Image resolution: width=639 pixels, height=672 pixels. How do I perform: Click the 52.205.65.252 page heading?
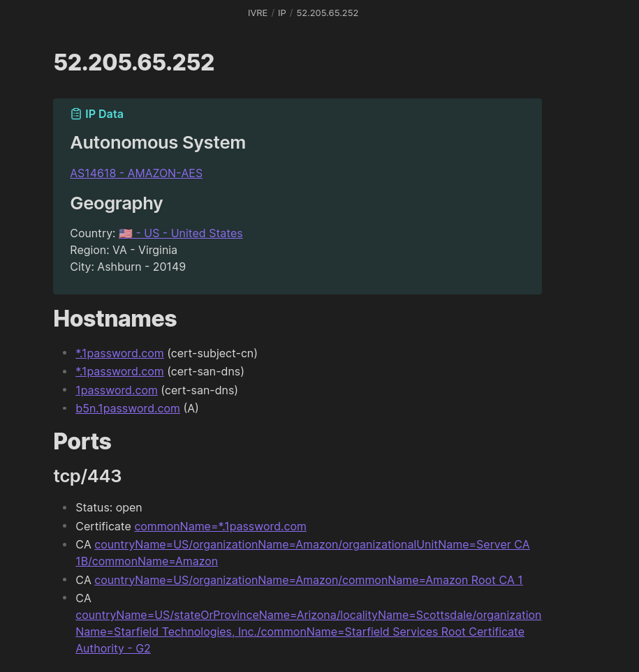pos(133,62)
